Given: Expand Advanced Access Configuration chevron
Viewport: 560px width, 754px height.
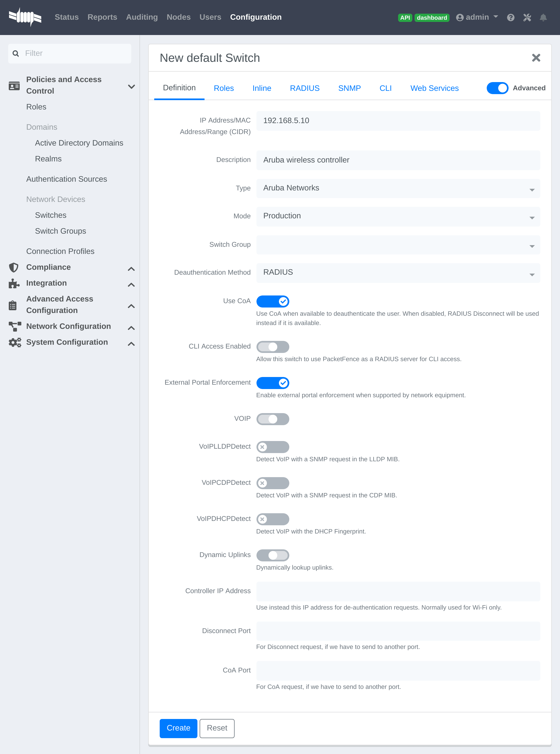Looking at the screenshot, I should 131,306.
